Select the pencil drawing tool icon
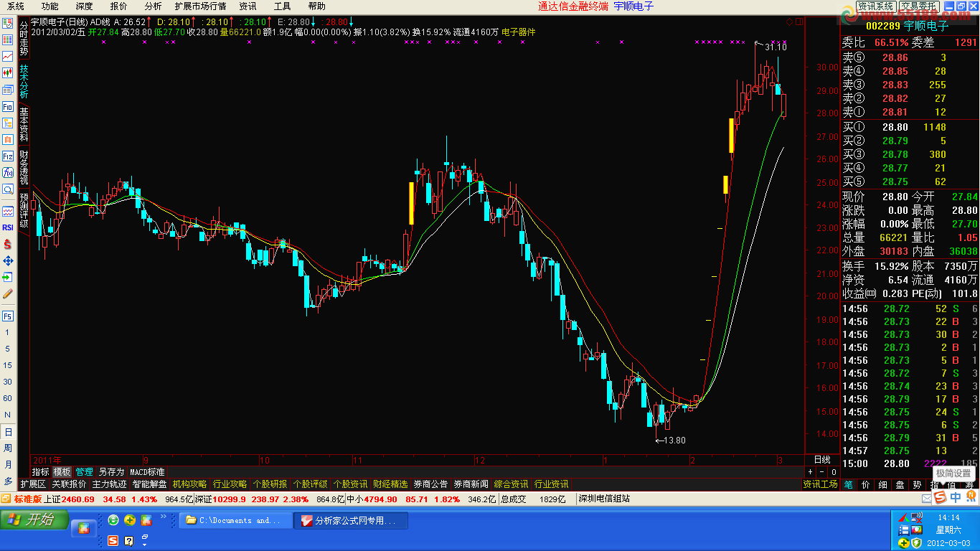980x551 pixels. point(8,293)
